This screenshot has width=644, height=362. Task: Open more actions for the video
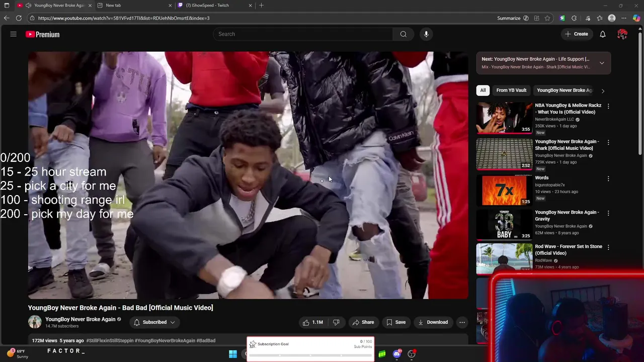(462, 322)
